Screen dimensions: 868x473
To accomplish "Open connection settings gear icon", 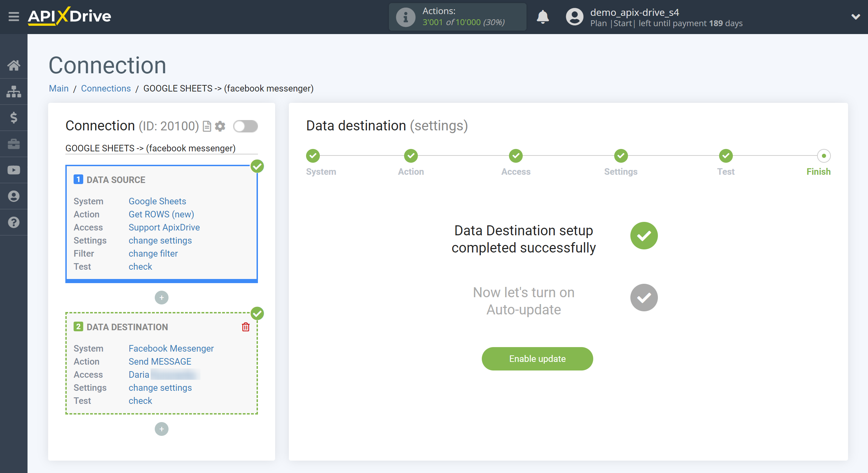I will coord(220,126).
